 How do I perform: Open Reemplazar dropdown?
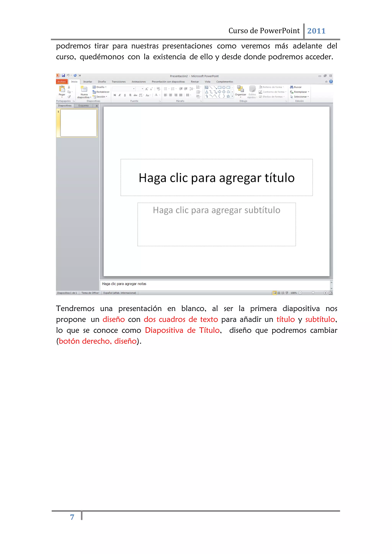point(300,92)
